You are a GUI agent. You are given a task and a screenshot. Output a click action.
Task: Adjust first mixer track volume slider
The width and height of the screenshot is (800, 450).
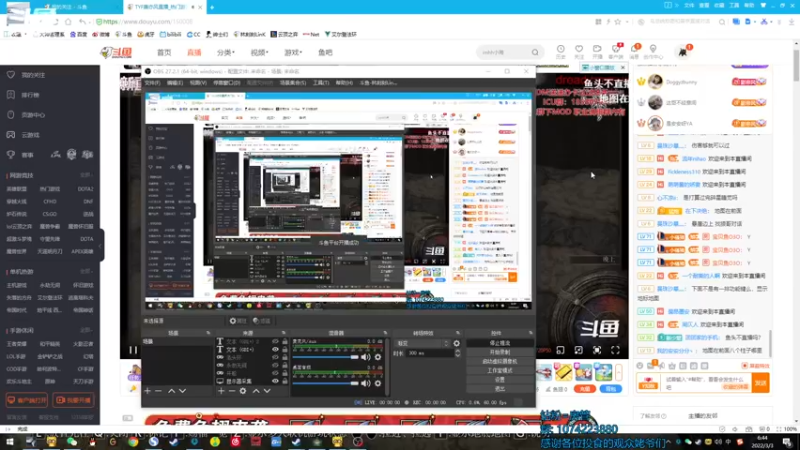click(326, 357)
